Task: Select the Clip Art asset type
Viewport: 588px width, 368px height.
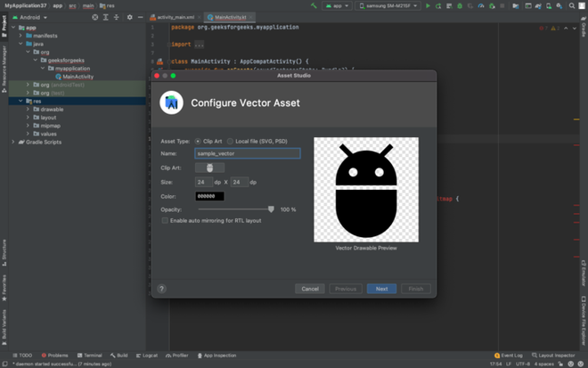Action: 197,141
